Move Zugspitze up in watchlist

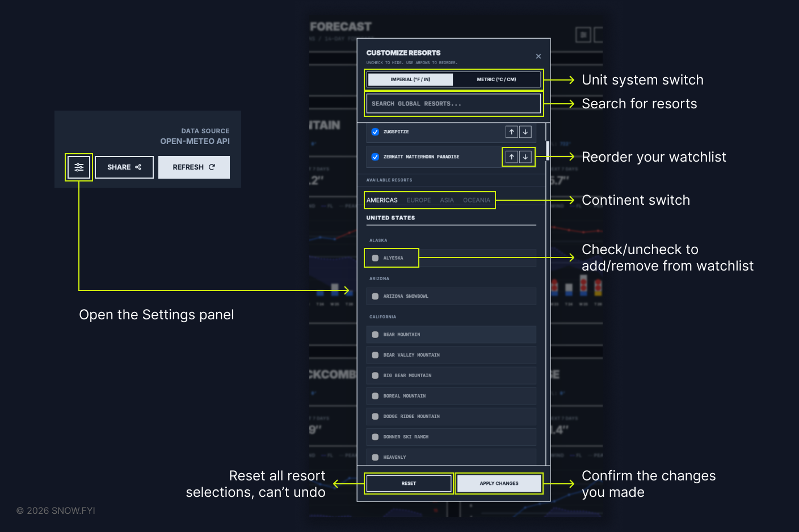[x=511, y=132]
